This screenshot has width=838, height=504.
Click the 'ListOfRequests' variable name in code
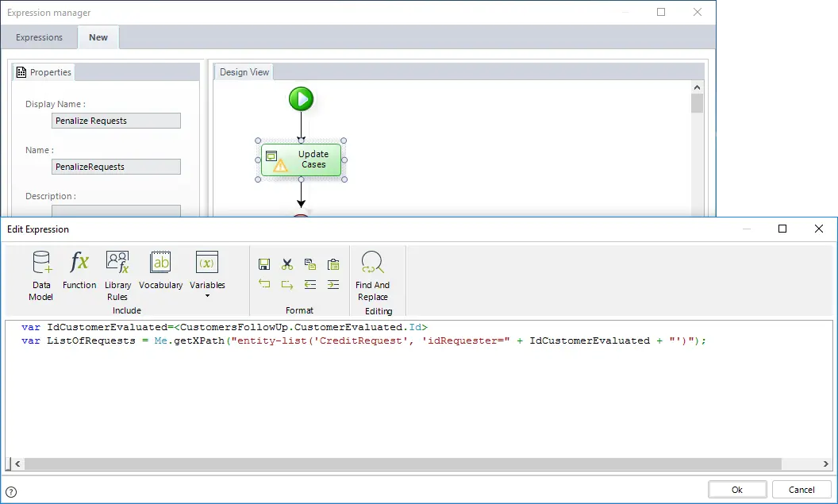click(x=90, y=341)
